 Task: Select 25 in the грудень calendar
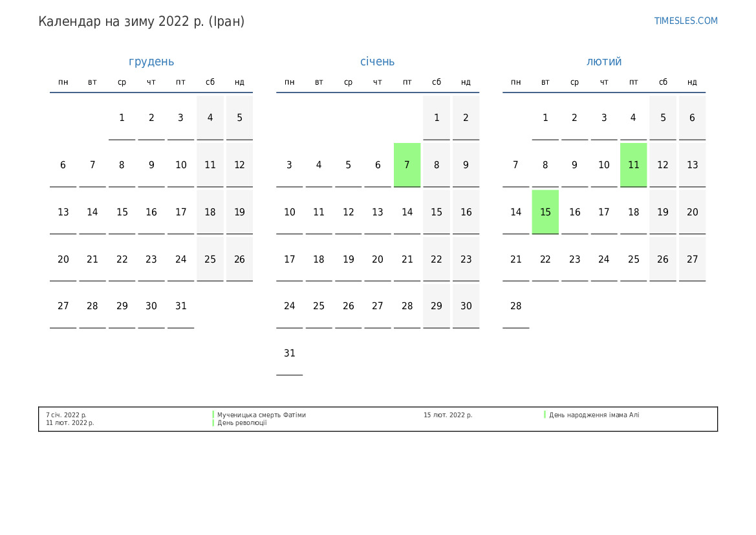(x=210, y=259)
